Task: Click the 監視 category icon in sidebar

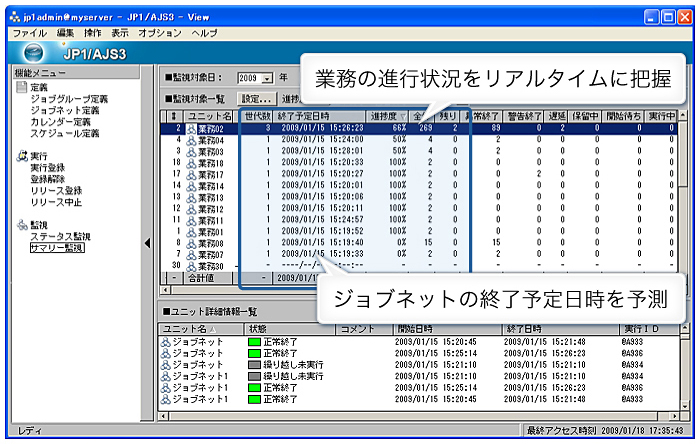Action: (x=22, y=224)
